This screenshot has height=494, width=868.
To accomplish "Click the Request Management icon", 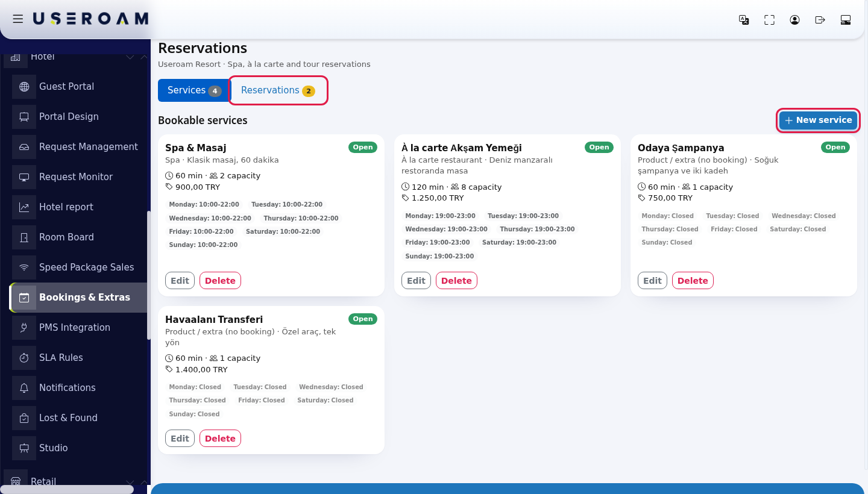I will pyautogui.click(x=24, y=147).
